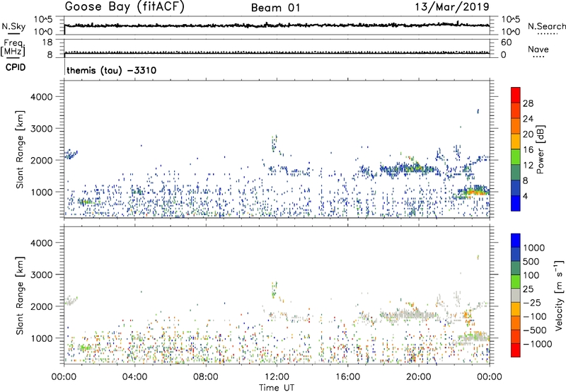Click the date '13/Mar/2019'
The height and width of the screenshot is (392, 566).
pyautogui.click(x=452, y=6)
